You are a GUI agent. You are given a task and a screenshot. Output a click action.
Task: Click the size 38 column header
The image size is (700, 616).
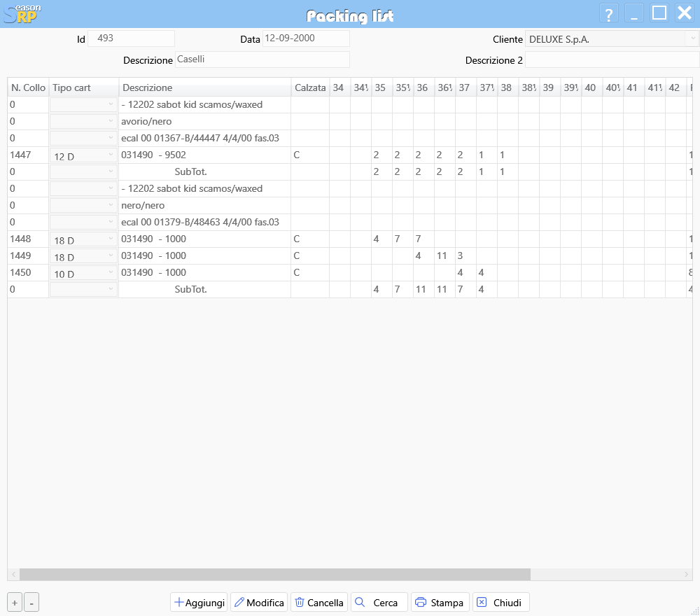click(507, 87)
